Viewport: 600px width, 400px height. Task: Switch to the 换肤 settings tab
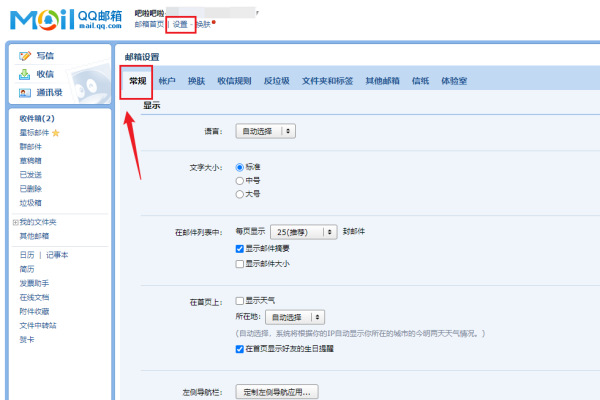click(196, 81)
